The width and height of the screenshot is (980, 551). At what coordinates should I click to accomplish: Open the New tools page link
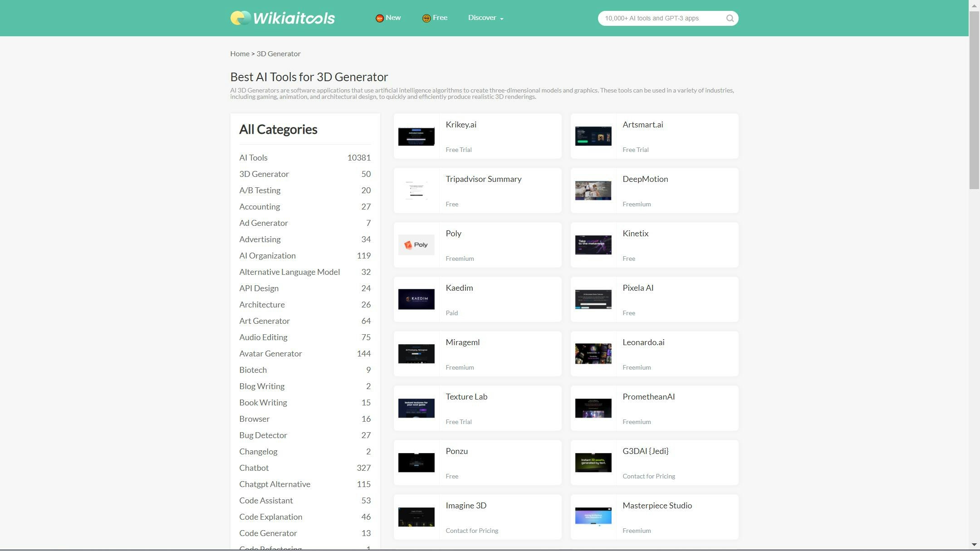click(393, 18)
